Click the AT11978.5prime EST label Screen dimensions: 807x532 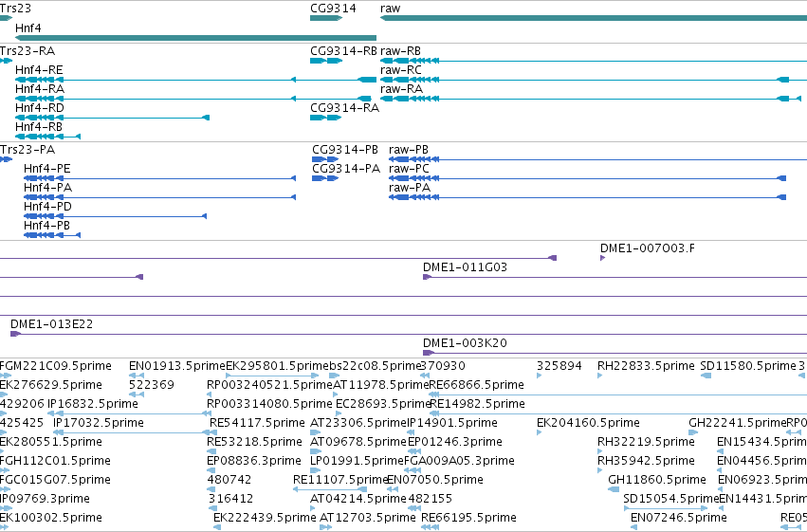click(381, 385)
